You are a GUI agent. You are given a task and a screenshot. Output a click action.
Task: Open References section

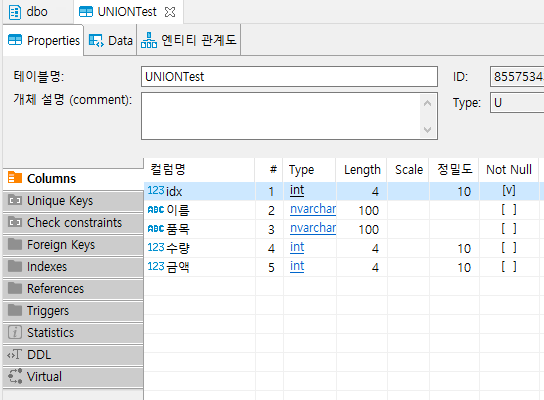click(x=73, y=289)
